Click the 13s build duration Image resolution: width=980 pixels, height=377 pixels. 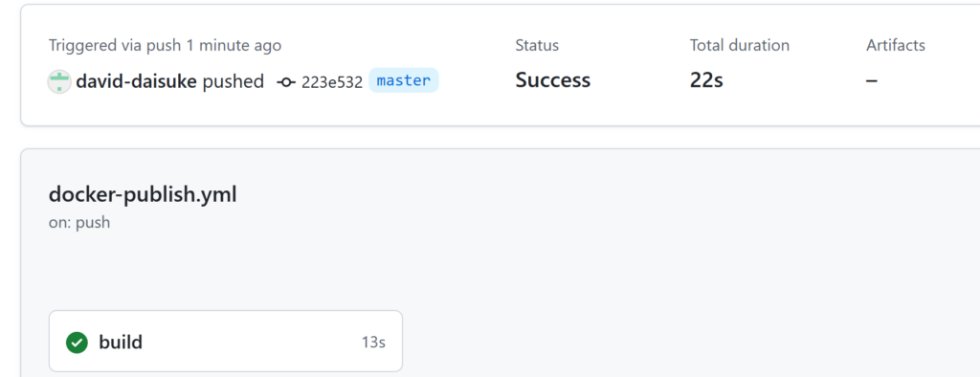(373, 343)
